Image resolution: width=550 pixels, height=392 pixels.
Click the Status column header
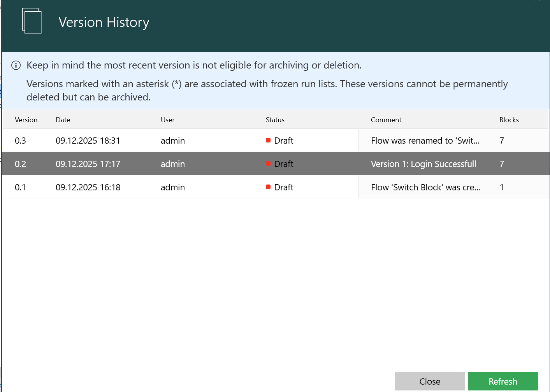click(x=275, y=120)
